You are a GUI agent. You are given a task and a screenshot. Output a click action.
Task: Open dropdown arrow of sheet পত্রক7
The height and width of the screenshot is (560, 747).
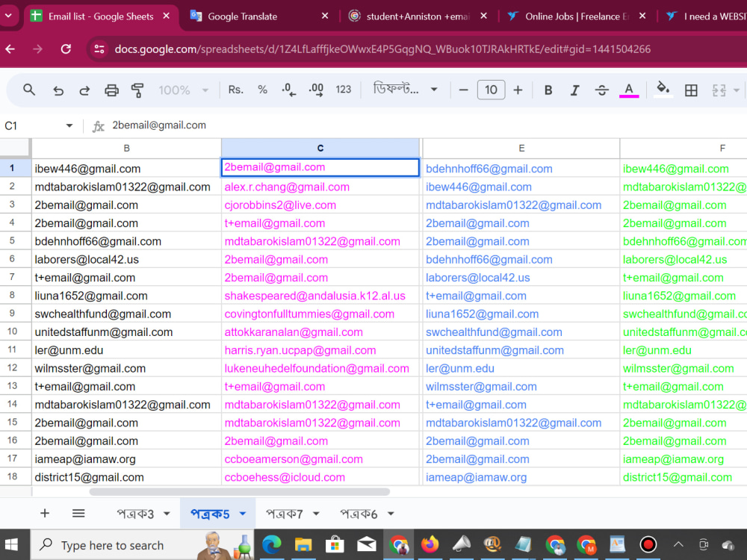click(x=316, y=514)
